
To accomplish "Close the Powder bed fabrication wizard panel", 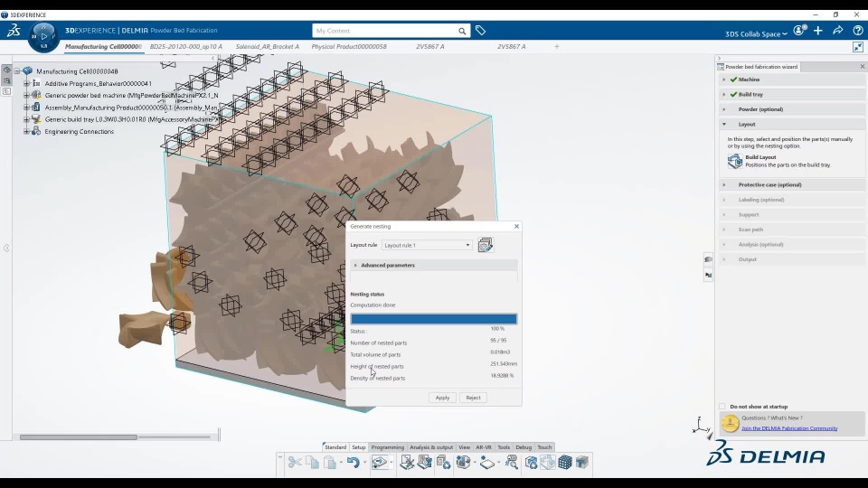I will click(x=862, y=66).
